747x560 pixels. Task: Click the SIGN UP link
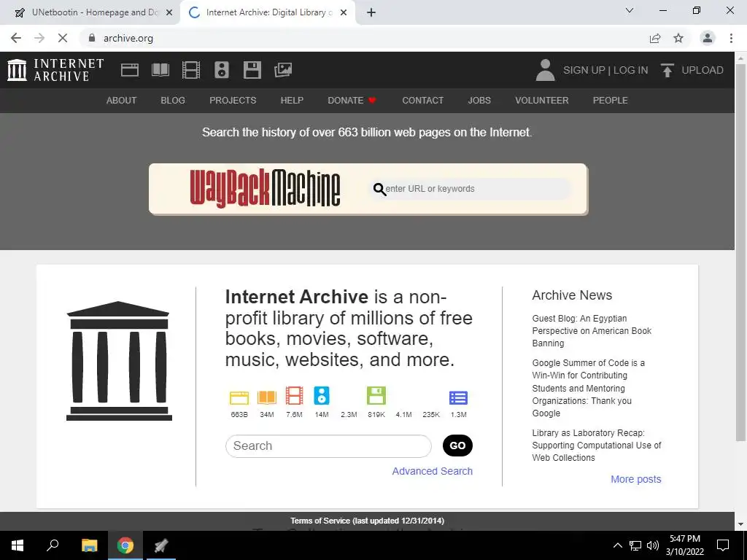pyautogui.click(x=584, y=70)
